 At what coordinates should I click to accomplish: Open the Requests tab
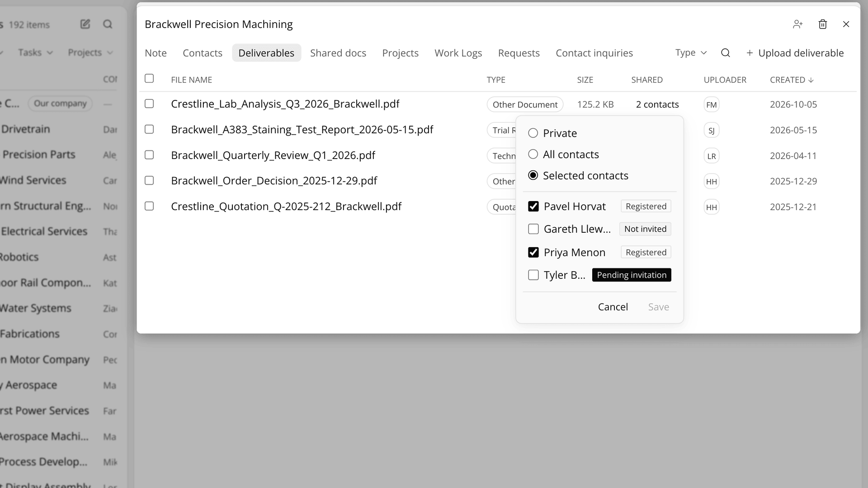pos(519,53)
